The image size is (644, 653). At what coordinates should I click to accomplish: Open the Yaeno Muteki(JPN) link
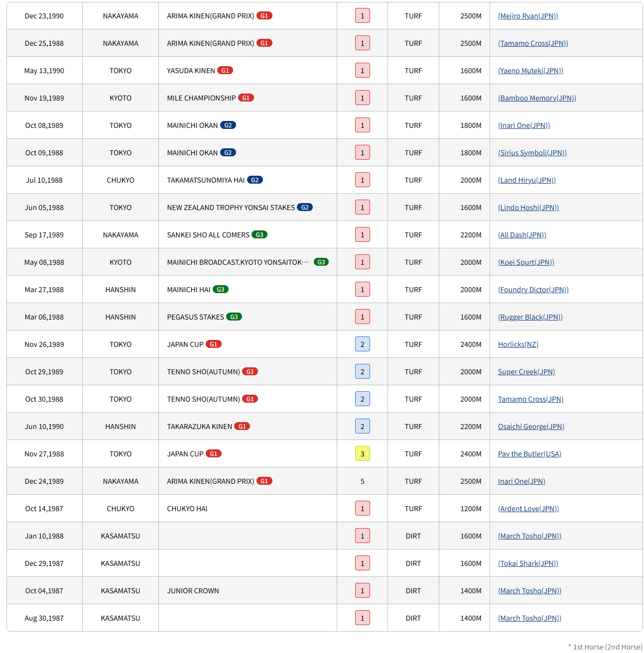[x=530, y=71]
